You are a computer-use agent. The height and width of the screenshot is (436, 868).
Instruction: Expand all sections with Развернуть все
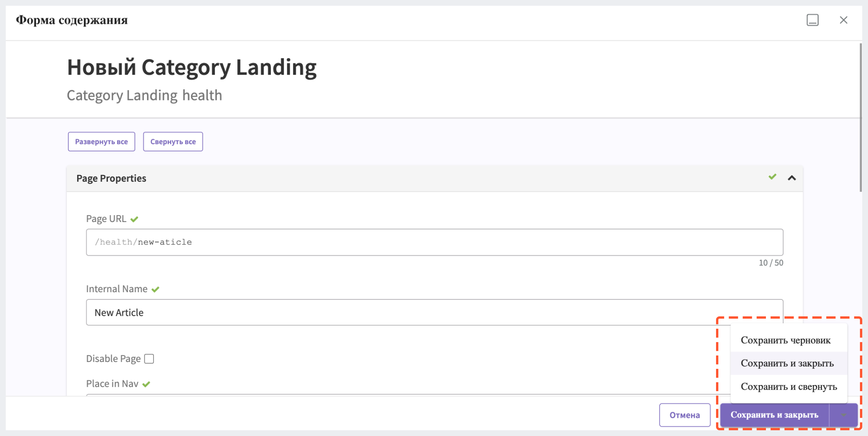tap(101, 141)
